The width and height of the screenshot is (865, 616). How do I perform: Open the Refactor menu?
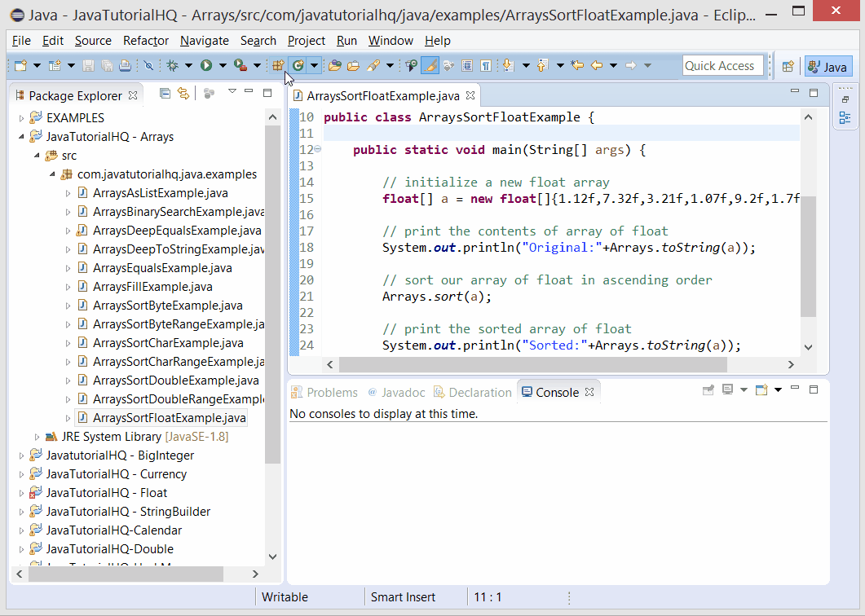[x=146, y=41]
